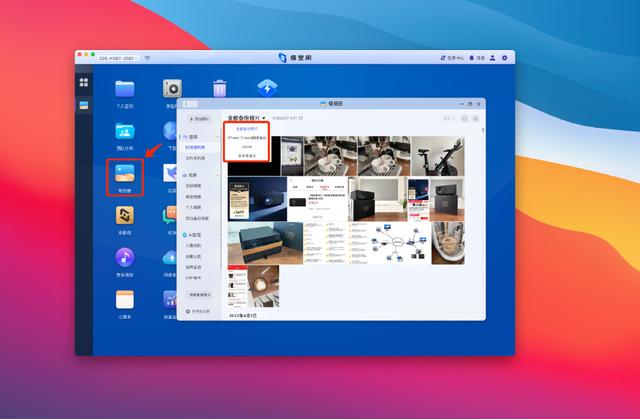This screenshot has width=640, height=419.
Task: Click the last view icon in album toolbar
Action: coord(476,118)
